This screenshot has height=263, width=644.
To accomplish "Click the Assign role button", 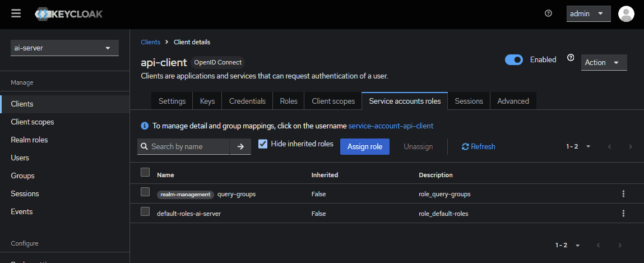I will click(365, 147).
